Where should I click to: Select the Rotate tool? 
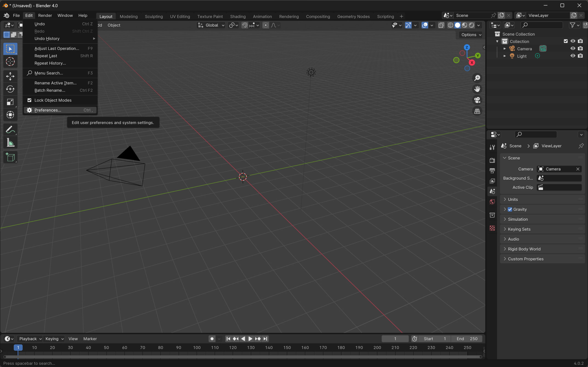[x=10, y=89]
